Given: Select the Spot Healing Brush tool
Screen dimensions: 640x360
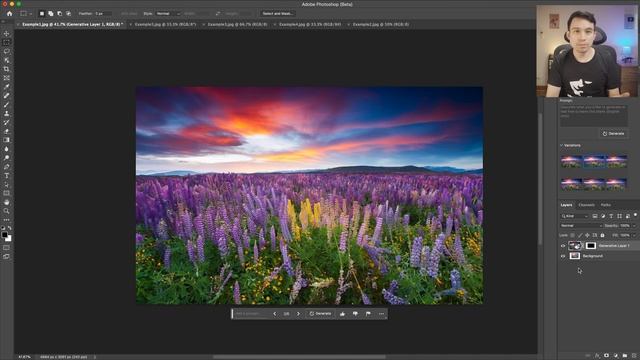Looking at the screenshot, I should (x=7, y=96).
